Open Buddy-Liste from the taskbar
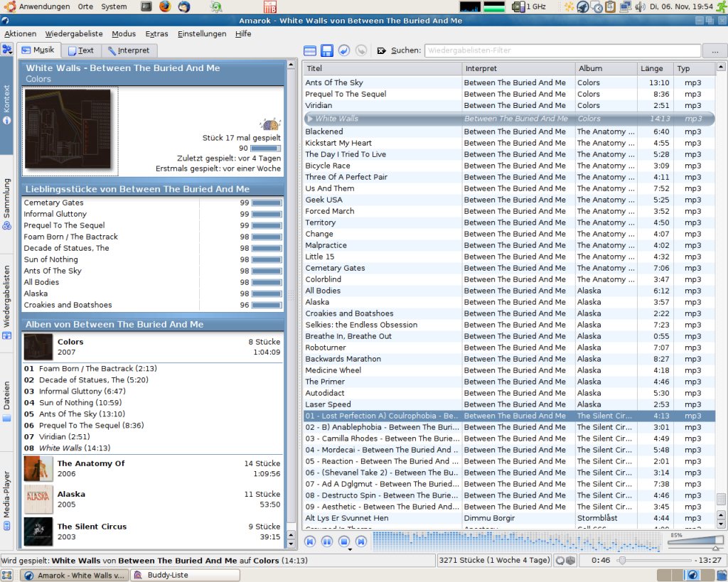Screen dimensions: 728x582 [x=185, y=575]
